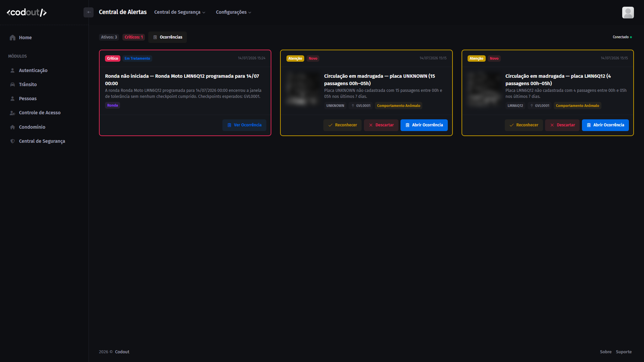
Task: Open the Suporte footer link
Action: tap(624, 352)
